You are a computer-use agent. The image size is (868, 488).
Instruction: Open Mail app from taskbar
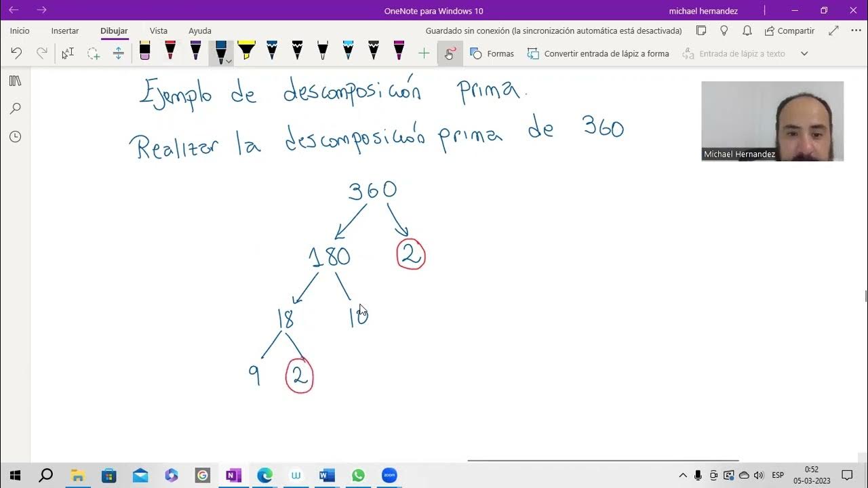(x=140, y=475)
